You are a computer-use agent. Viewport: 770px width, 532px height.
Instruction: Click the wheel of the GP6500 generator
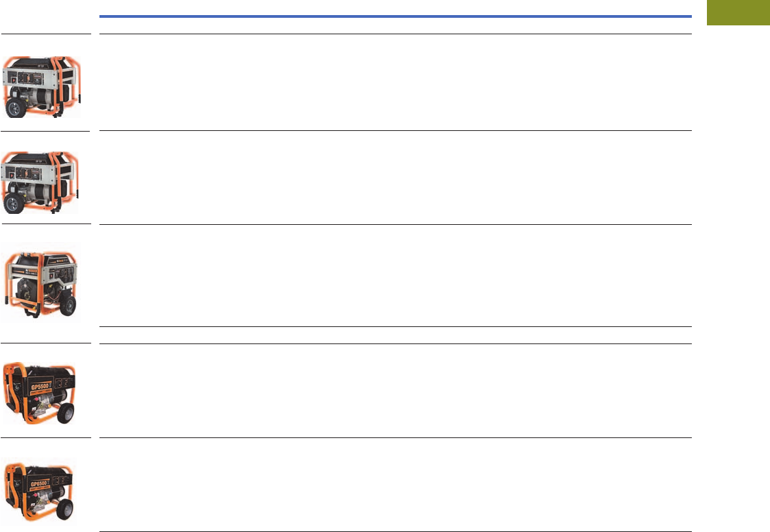(65, 510)
